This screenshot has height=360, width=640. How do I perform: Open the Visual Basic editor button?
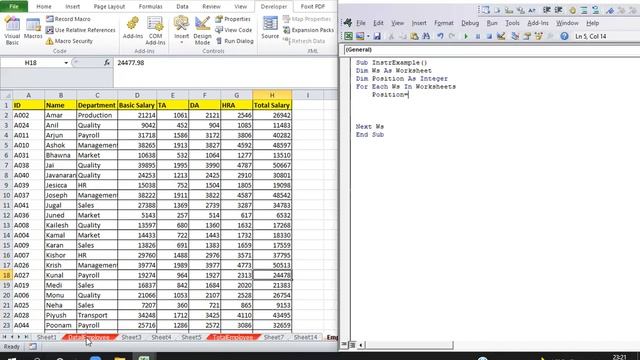[x=12, y=31]
